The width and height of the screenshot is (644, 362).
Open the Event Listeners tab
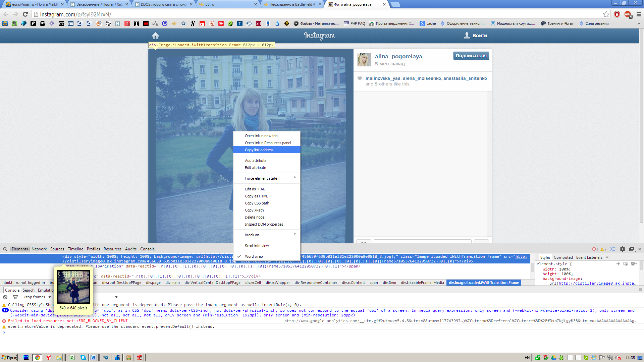(589, 257)
